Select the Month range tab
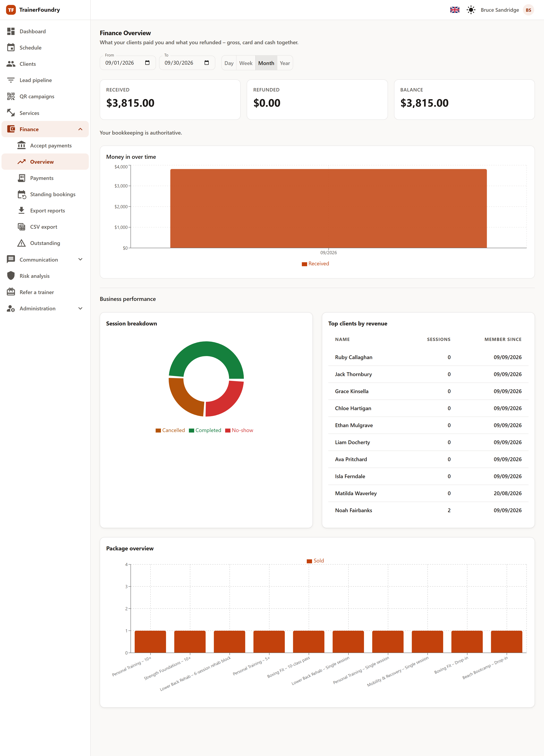This screenshot has width=544, height=756. click(x=266, y=63)
